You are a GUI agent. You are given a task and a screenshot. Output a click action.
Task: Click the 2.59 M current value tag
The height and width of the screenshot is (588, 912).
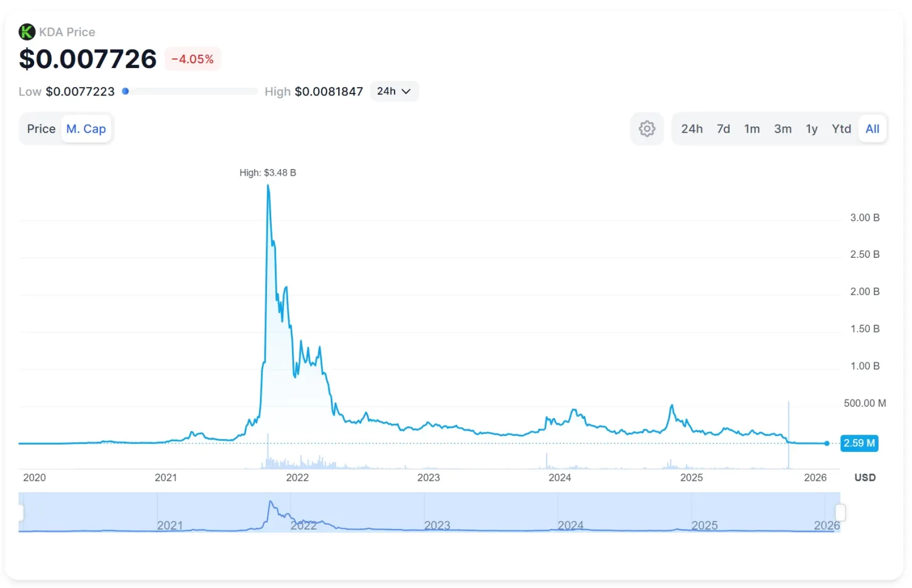click(858, 443)
